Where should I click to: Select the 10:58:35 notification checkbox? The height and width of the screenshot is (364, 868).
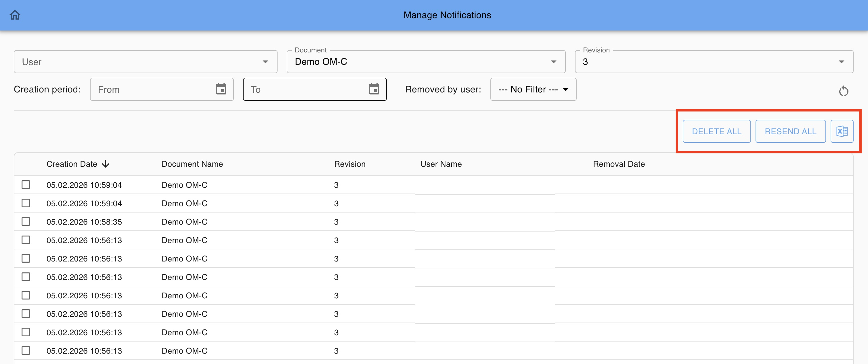click(x=26, y=222)
